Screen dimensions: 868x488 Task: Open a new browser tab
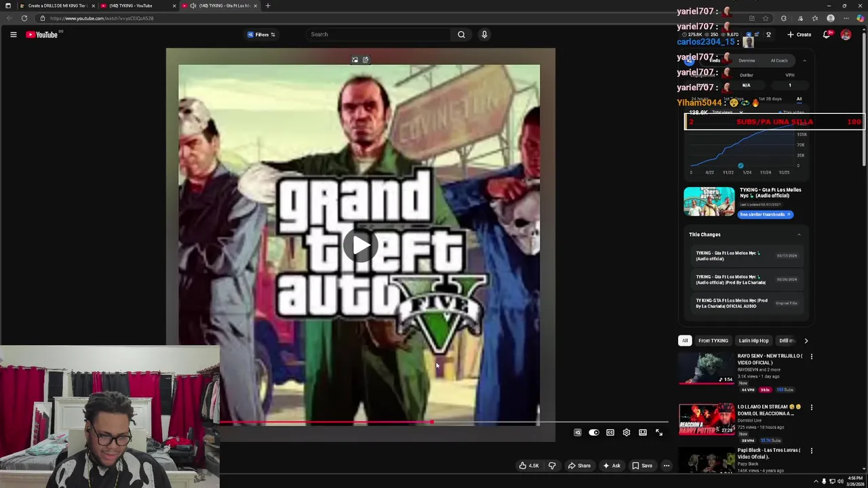point(268,5)
